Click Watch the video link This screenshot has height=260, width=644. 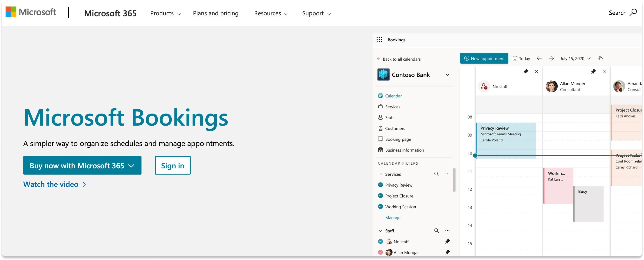[x=55, y=185]
